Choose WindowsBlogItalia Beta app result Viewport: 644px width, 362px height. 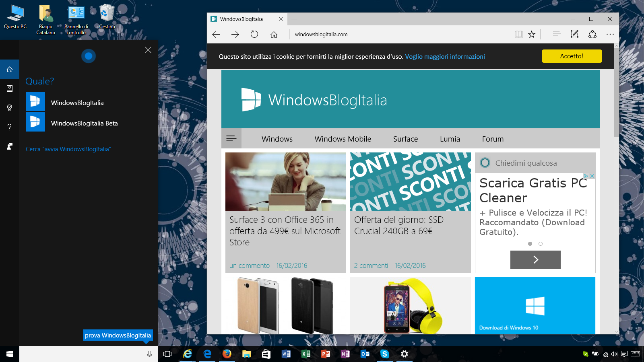[89, 122]
